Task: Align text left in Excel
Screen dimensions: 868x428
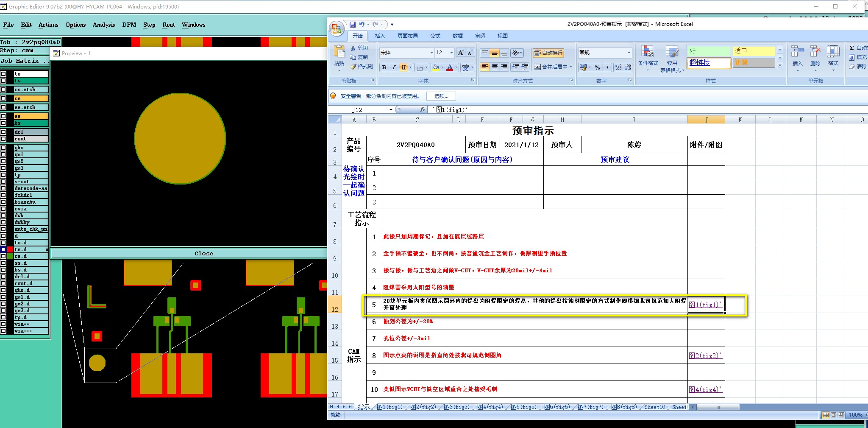Action: coord(484,67)
